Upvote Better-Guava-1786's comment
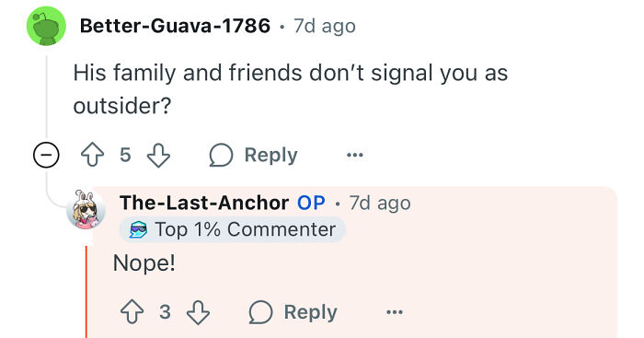The height and width of the screenshot is (338, 644). tap(92, 155)
